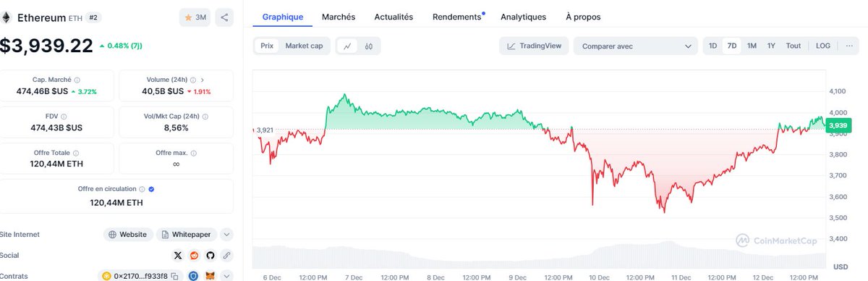Click the blue shield security icon
The image size is (868, 281).
(194, 276)
